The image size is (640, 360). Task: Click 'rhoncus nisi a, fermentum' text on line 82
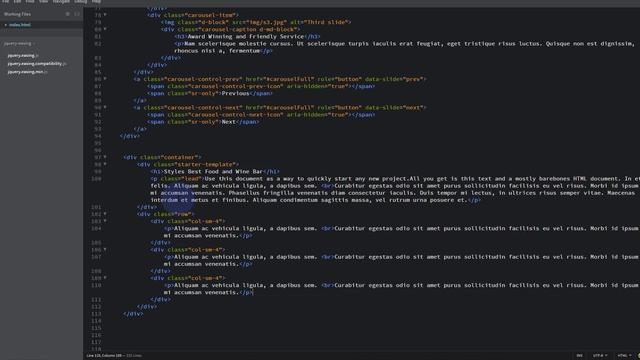[217, 51]
